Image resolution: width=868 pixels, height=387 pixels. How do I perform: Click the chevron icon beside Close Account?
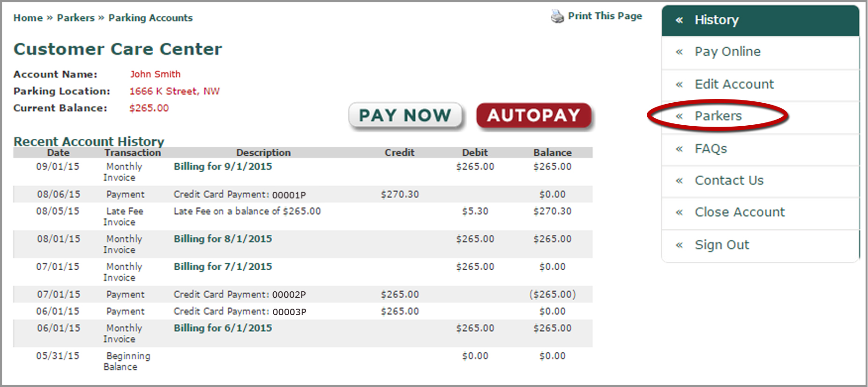(x=679, y=212)
